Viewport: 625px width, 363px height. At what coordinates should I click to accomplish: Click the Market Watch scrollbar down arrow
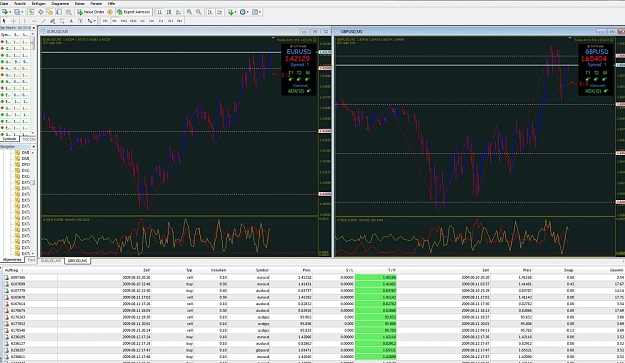coord(33,133)
